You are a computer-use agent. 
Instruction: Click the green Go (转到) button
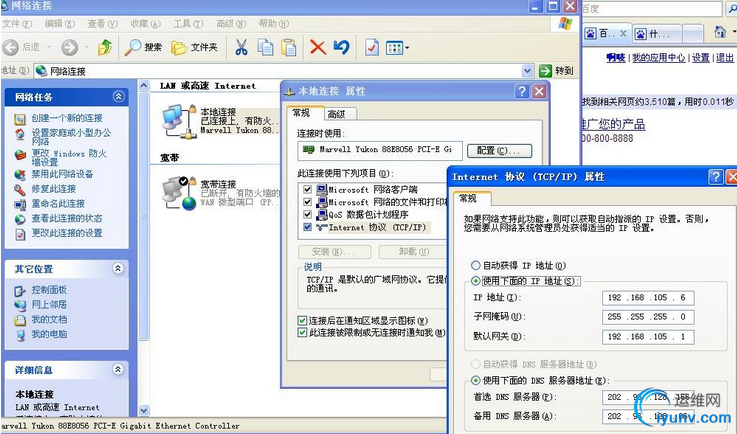[557, 71]
